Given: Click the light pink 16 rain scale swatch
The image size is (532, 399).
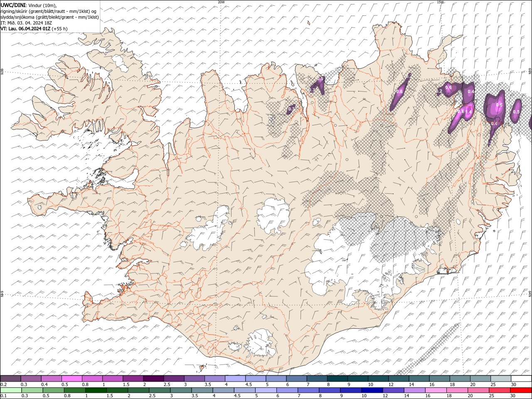Looking at the screenshot, I should click(436, 390).
